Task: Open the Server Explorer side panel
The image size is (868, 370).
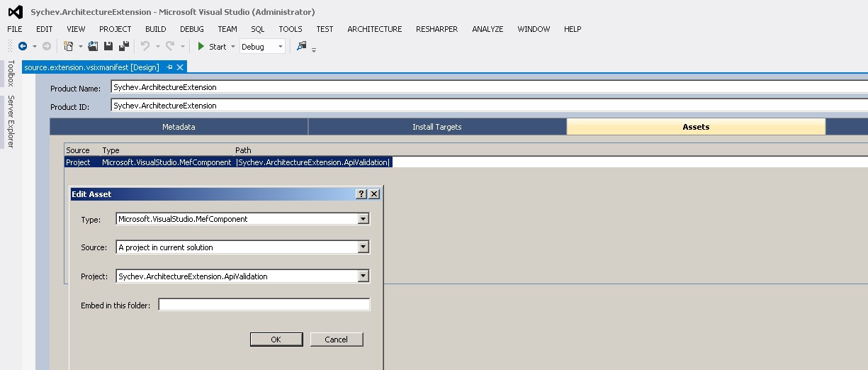Action: [11, 121]
